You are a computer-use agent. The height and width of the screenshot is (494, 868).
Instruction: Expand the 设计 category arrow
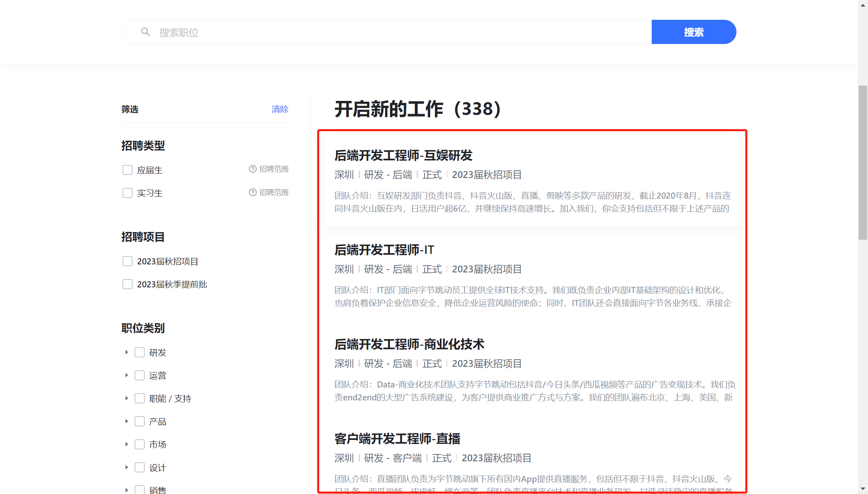click(126, 467)
